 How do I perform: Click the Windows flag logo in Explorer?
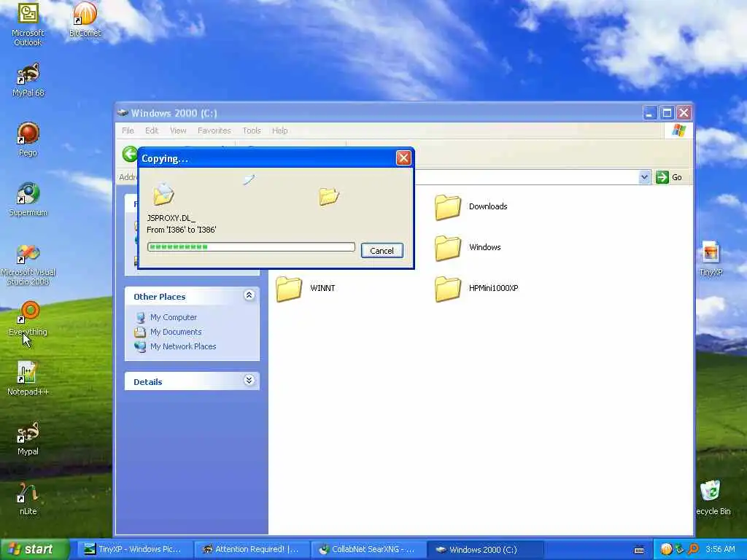pyautogui.click(x=679, y=130)
